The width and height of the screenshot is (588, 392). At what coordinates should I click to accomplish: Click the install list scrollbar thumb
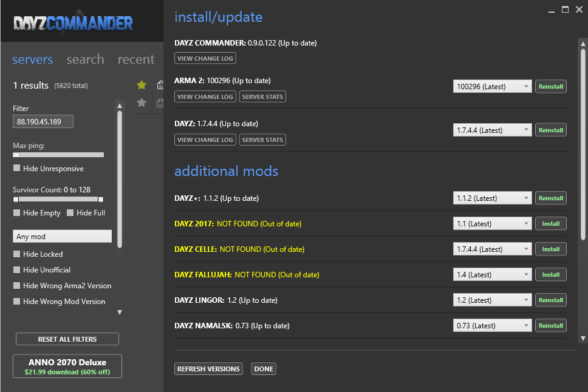[x=583, y=144]
